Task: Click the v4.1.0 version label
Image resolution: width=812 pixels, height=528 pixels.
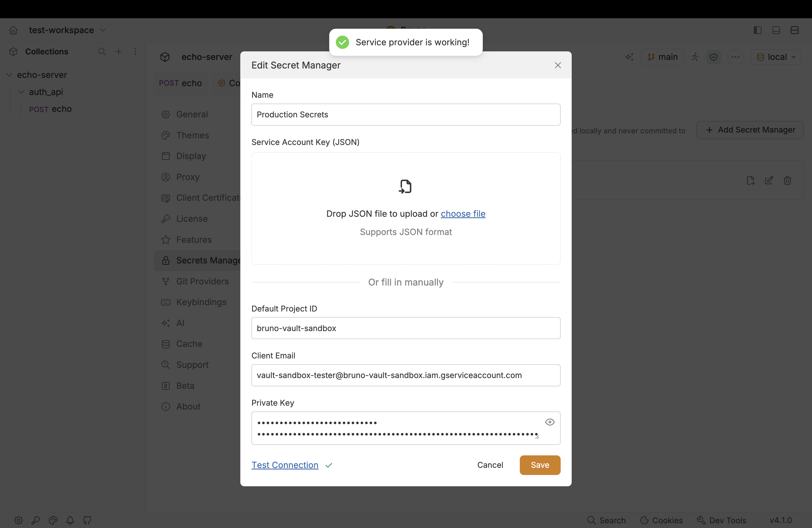Action: [781, 520]
